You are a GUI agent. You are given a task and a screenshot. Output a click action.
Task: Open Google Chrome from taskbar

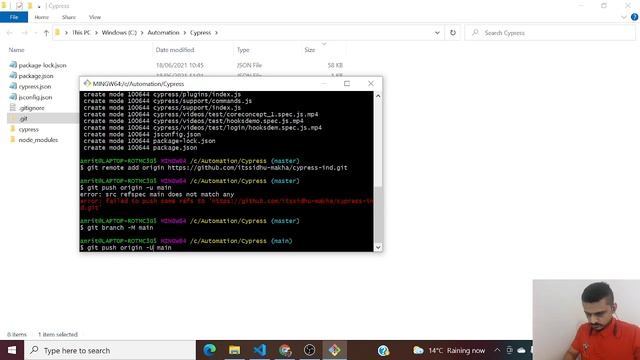click(285, 350)
